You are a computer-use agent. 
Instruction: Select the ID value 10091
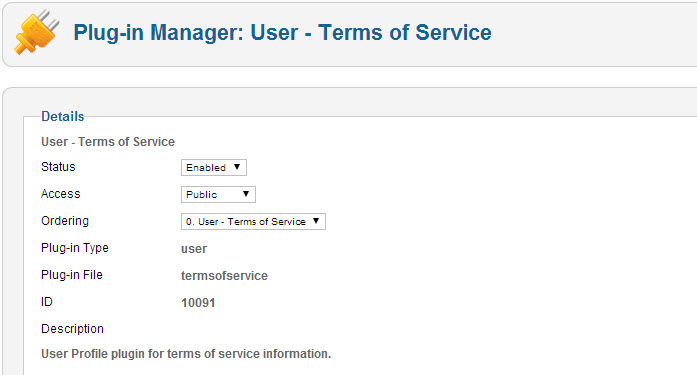point(198,303)
